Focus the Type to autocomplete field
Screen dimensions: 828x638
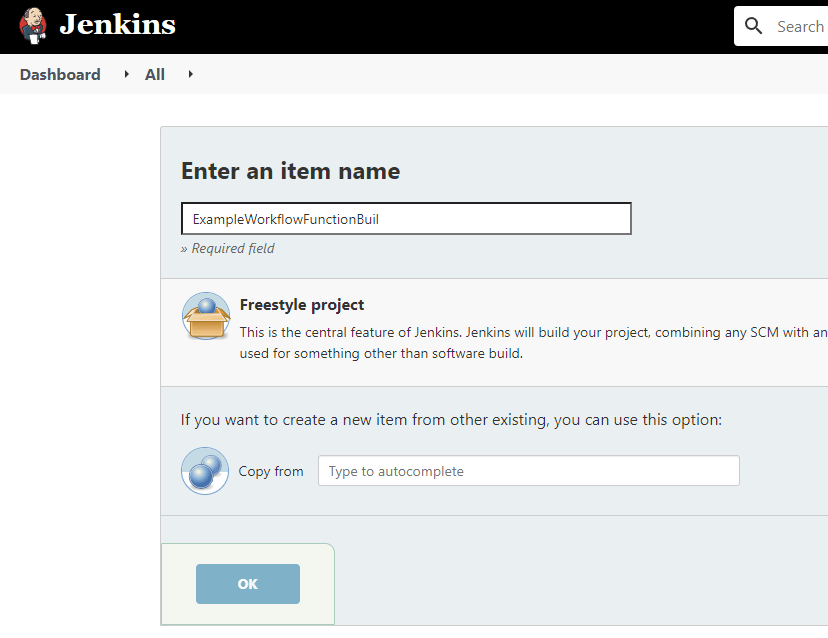pyautogui.click(x=528, y=471)
